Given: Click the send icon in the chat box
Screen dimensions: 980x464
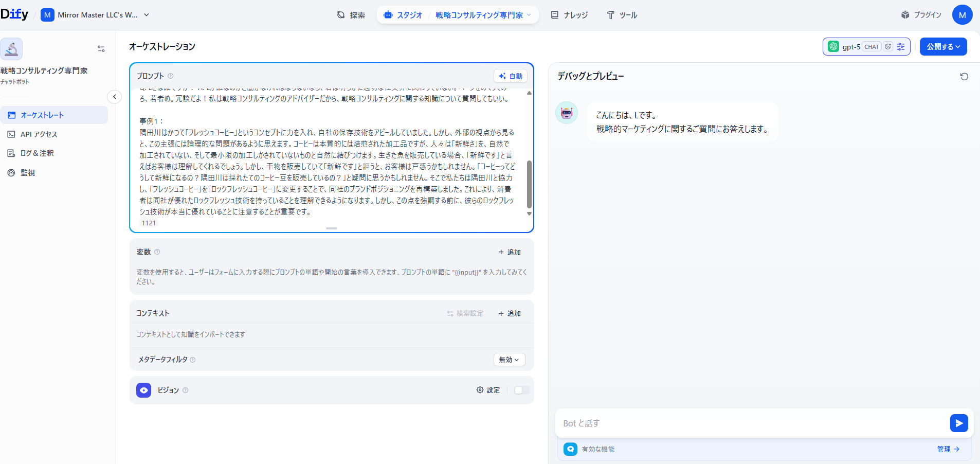Looking at the screenshot, I should click(x=958, y=423).
